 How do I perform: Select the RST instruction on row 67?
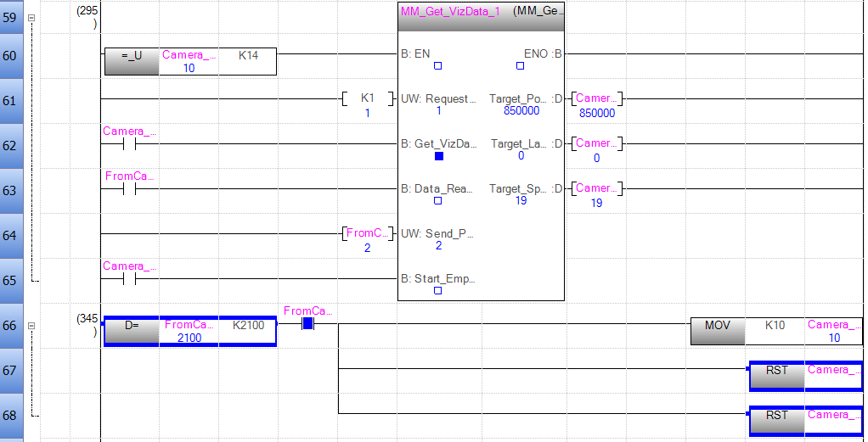[x=776, y=376]
